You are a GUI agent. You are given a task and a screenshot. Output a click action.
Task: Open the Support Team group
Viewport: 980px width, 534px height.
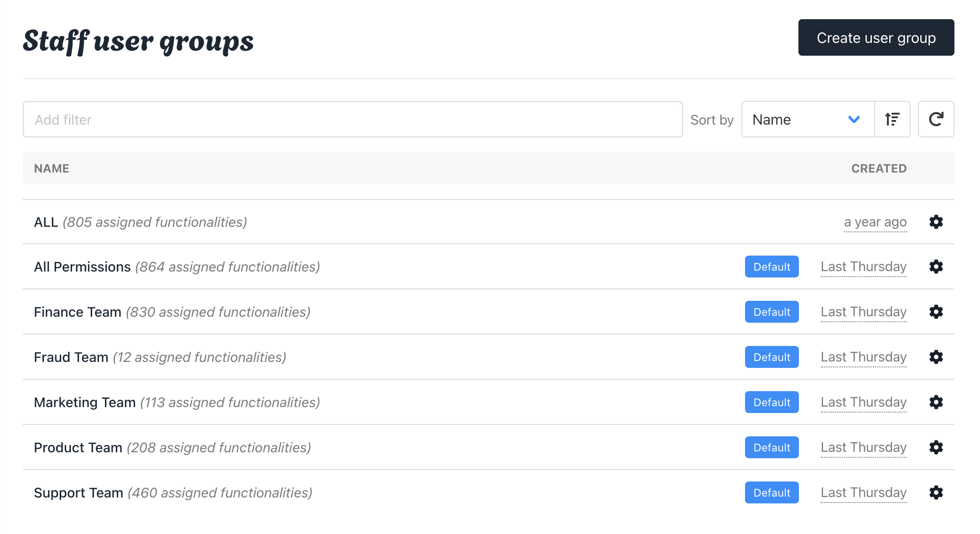78,492
